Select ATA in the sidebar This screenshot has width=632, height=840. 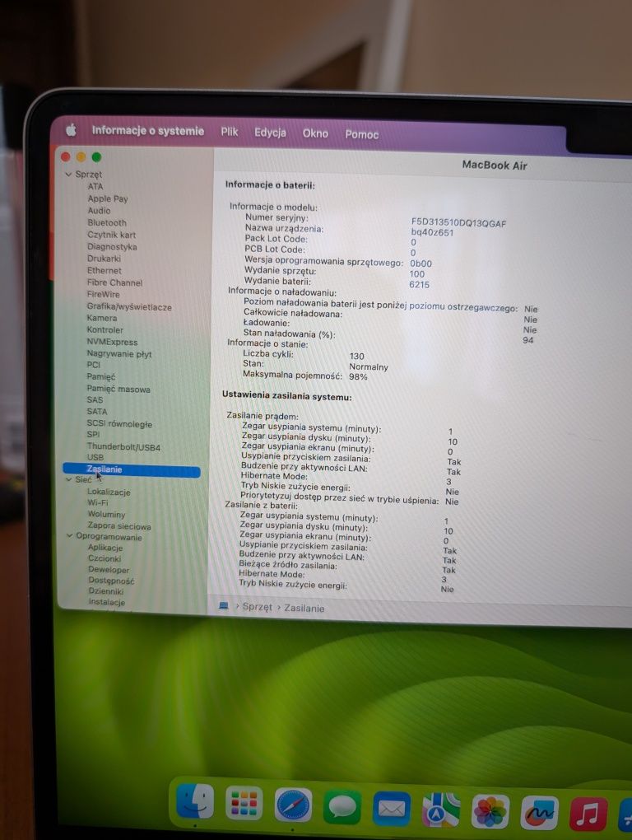pyautogui.click(x=95, y=186)
